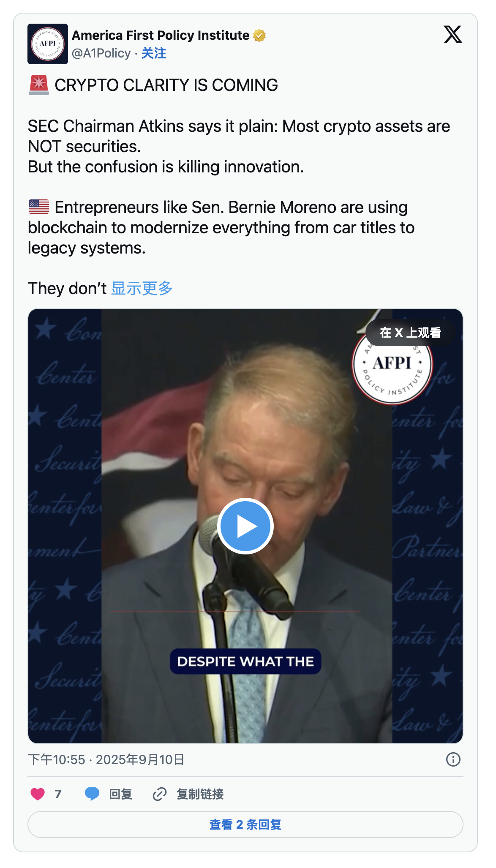Click the chain link copy icon
Viewport: 496px width, 868px height.
[x=159, y=794]
